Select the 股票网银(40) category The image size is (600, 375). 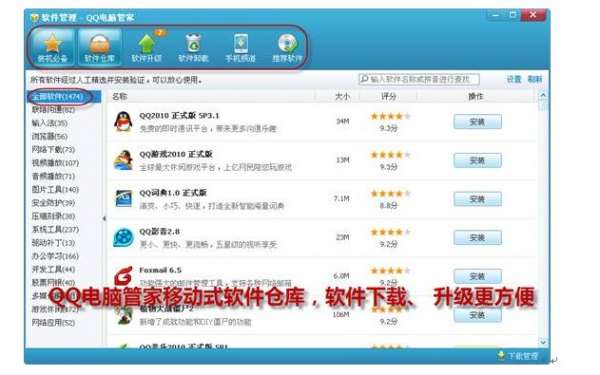click(53, 283)
